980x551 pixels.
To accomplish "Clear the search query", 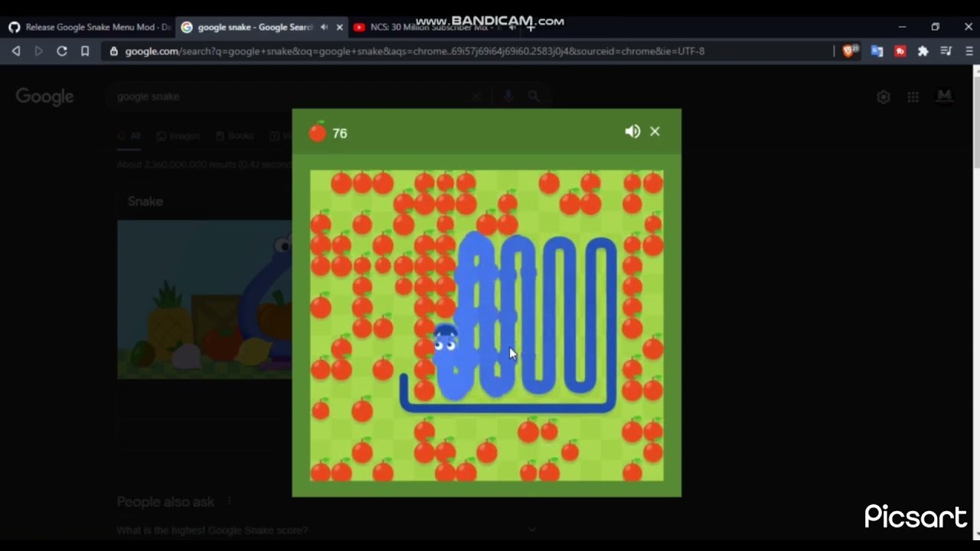I will (x=476, y=96).
